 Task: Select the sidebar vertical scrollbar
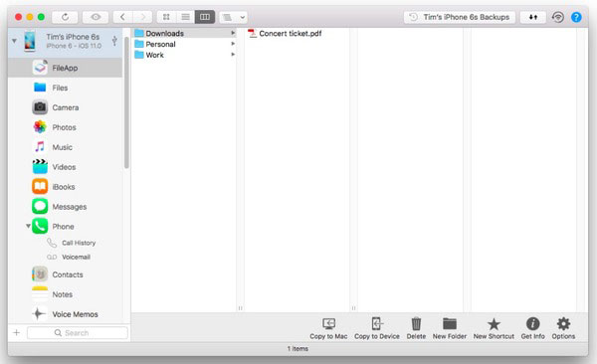(x=126, y=102)
